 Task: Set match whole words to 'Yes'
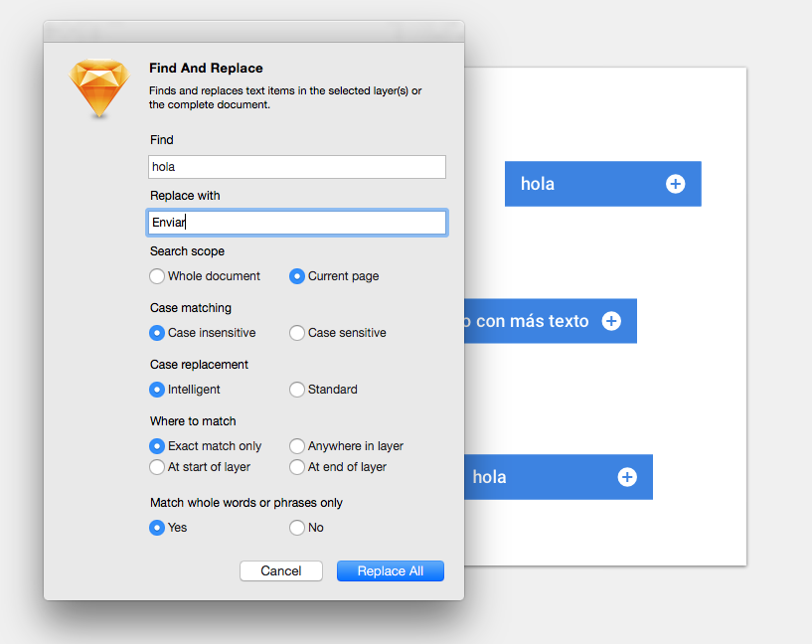[157, 528]
